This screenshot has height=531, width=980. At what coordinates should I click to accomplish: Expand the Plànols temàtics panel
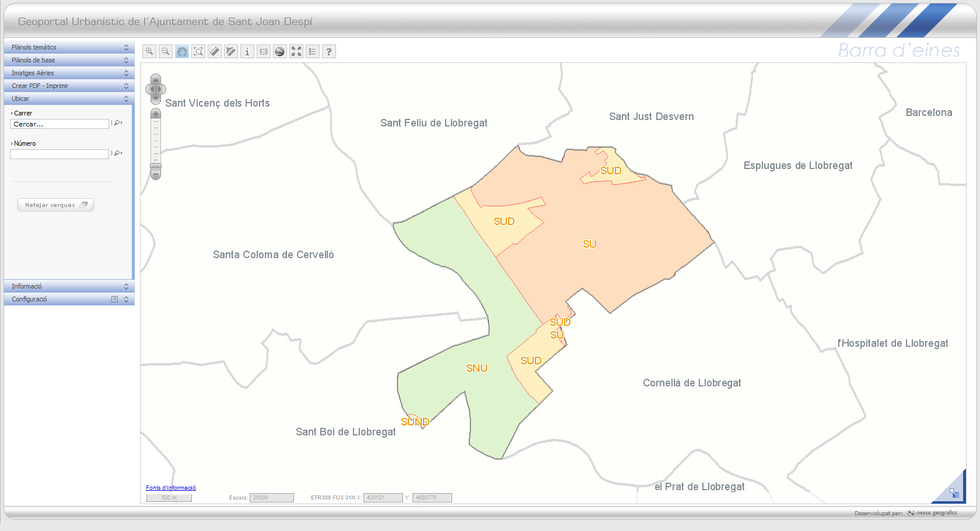[x=69, y=47]
